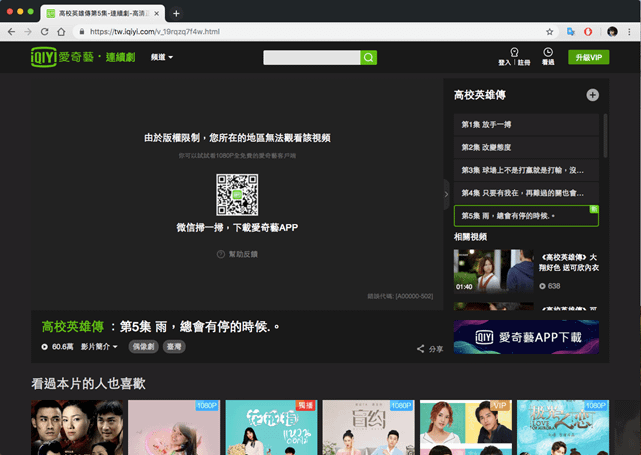Open related video 大翔好色 送可欣內衣 title
Image resolution: width=641 pixels, height=455 pixels.
pyautogui.click(x=569, y=262)
